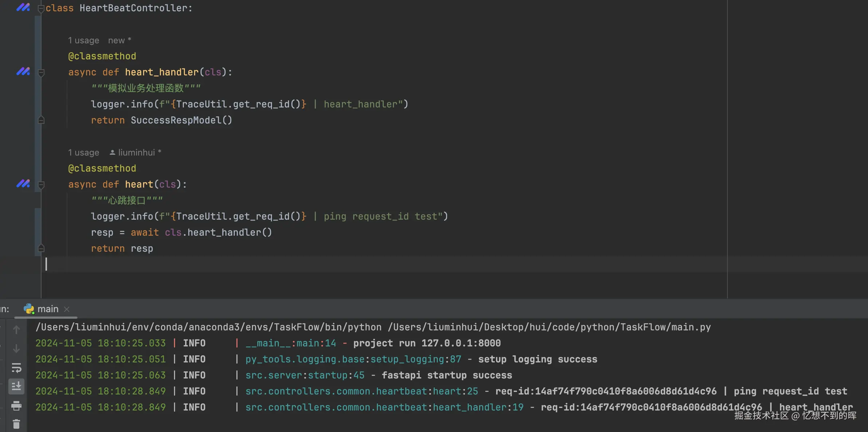Click the print icon in console
Viewport: 868px width, 432px height.
tap(16, 405)
